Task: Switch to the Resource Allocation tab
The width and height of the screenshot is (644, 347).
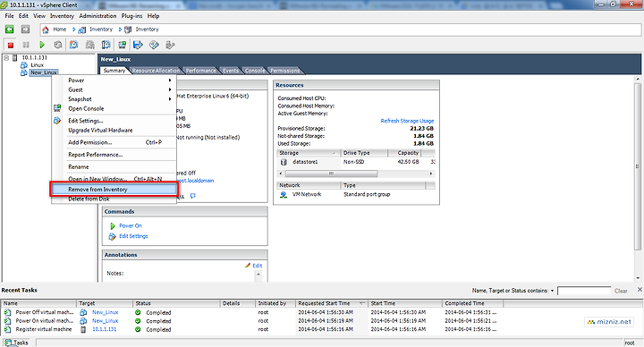Action: [x=156, y=71]
